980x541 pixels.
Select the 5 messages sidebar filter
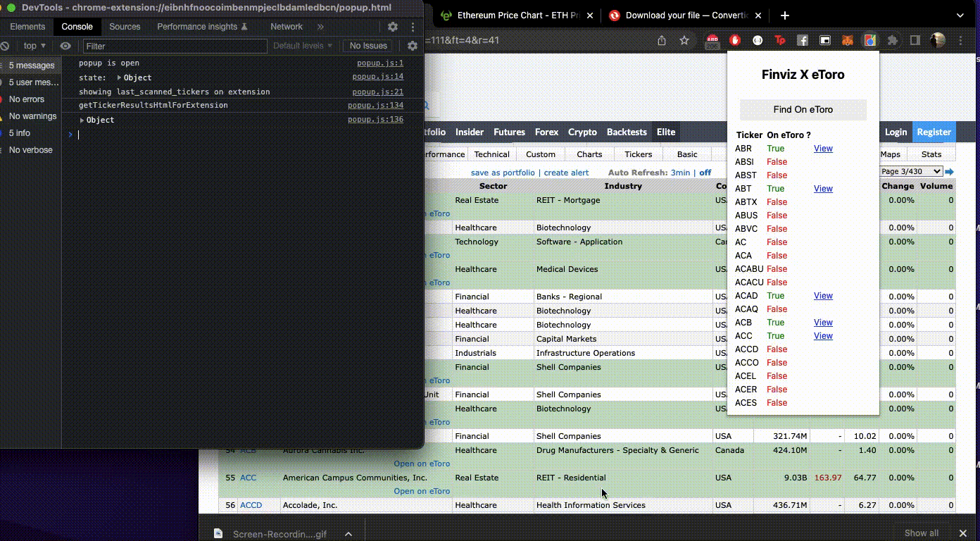pyautogui.click(x=30, y=66)
